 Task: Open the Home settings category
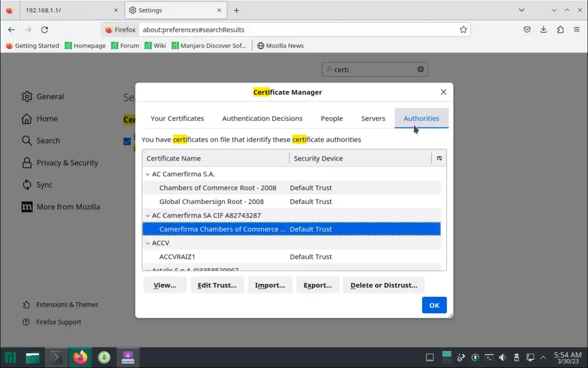tap(40, 119)
